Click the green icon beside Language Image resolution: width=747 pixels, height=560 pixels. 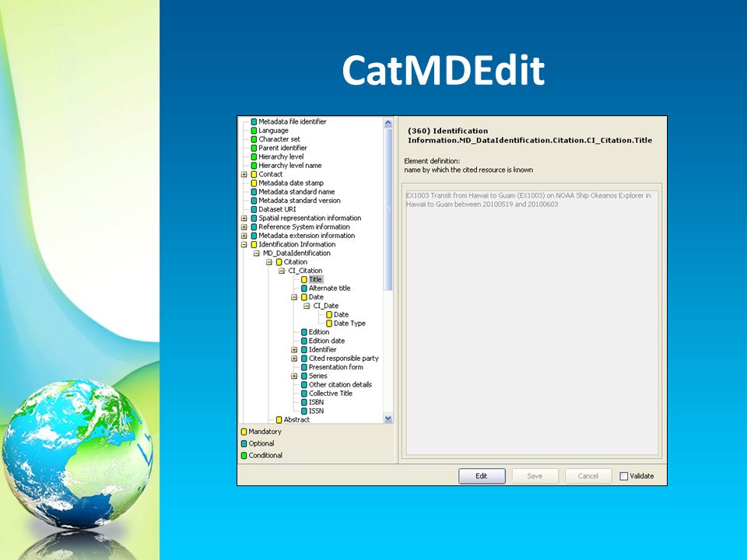coord(254,131)
